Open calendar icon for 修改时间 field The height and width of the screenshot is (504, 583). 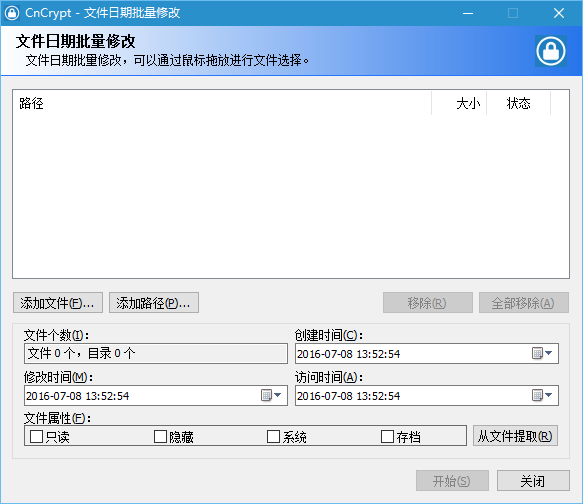266,395
